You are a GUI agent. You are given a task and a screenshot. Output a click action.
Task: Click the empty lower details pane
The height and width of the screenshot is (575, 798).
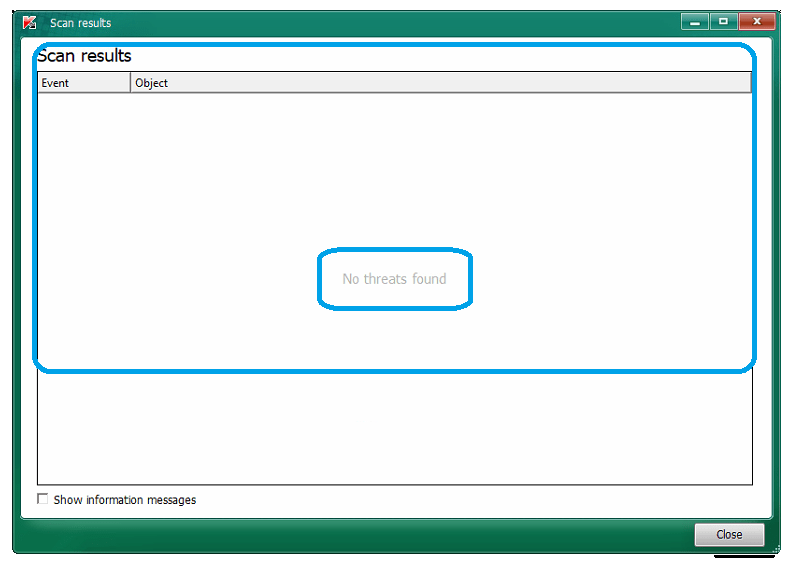tap(394, 430)
